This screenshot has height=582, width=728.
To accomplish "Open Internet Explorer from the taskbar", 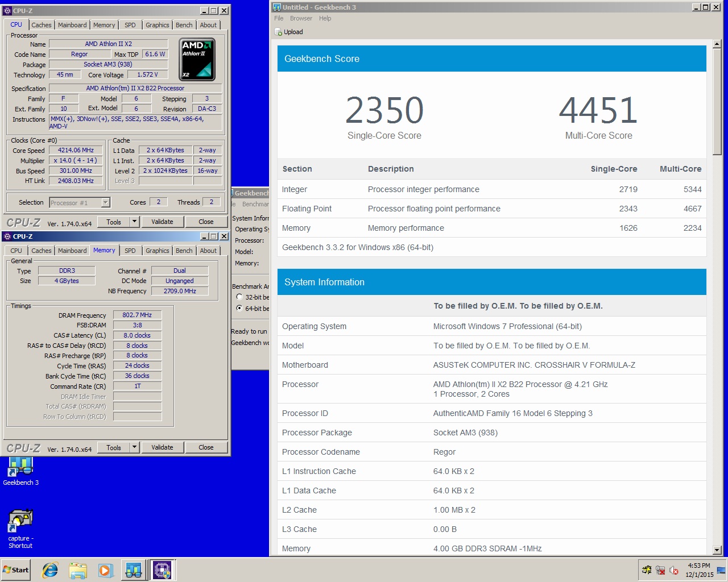I will (x=50, y=570).
